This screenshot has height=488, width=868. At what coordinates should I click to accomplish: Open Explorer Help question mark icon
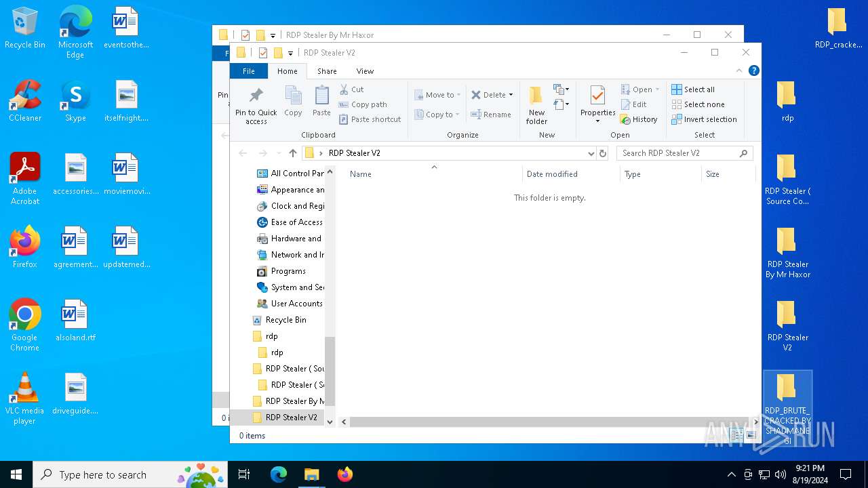coord(753,70)
